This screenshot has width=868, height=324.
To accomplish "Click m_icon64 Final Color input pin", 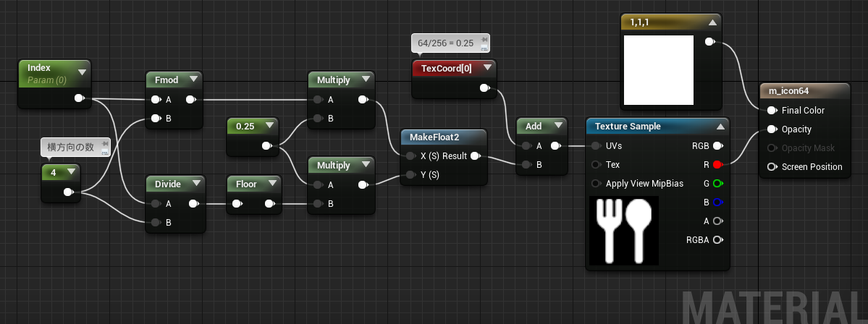I will 771,111.
